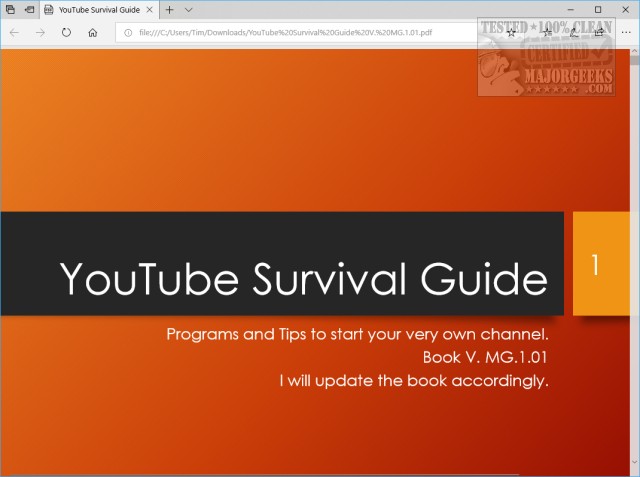Close the YouTube Survival Guide tab
The width and height of the screenshot is (640, 477).
tap(149, 10)
